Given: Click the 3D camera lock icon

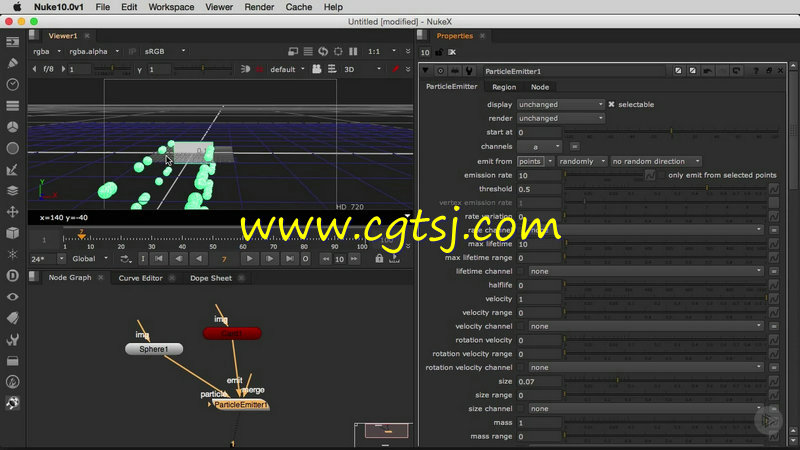Looking at the screenshot, I should [x=317, y=69].
